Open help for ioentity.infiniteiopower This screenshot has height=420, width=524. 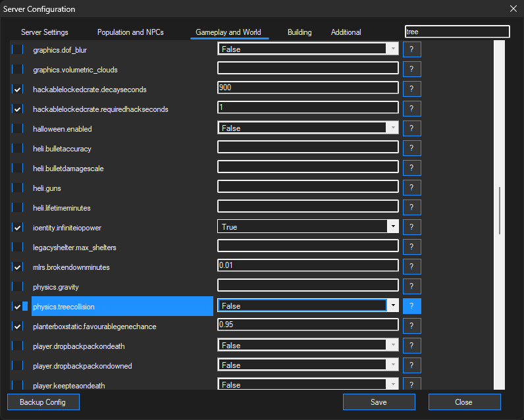click(x=411, y=227)
